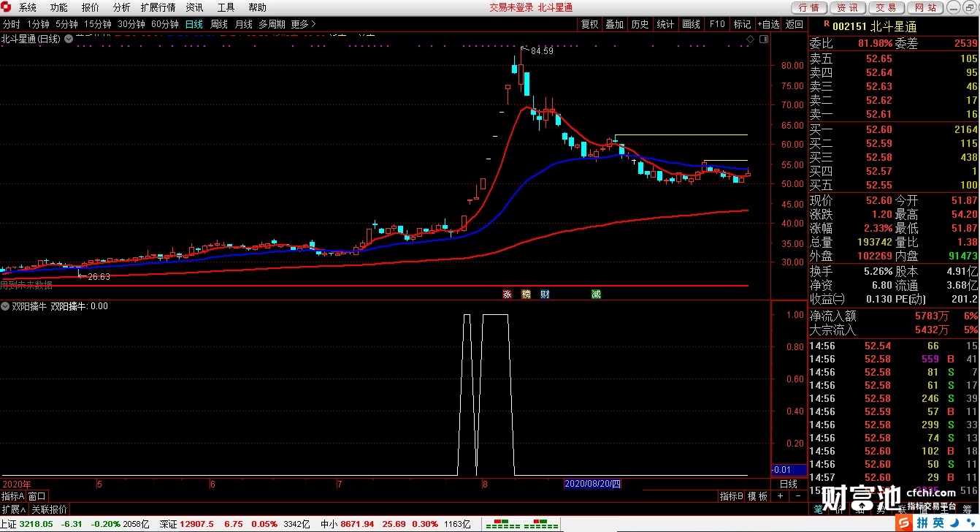980x532 pixels.
Task: Click the 画线 drawing button
Action: click(692, 24)
